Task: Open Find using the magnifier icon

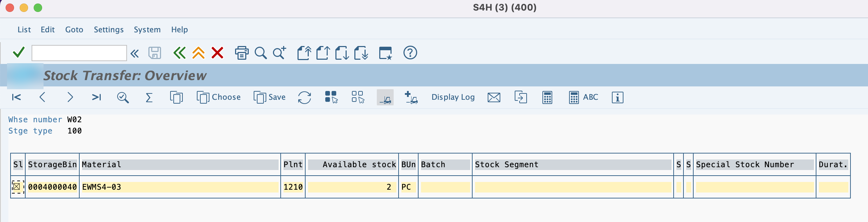Action: pyautogui.click(x=260, y=53)
